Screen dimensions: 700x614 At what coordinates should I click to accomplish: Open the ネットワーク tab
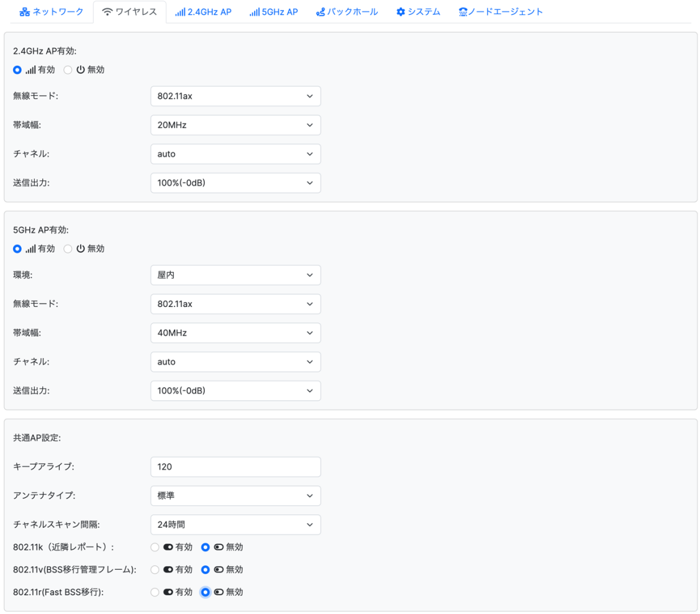52,12
